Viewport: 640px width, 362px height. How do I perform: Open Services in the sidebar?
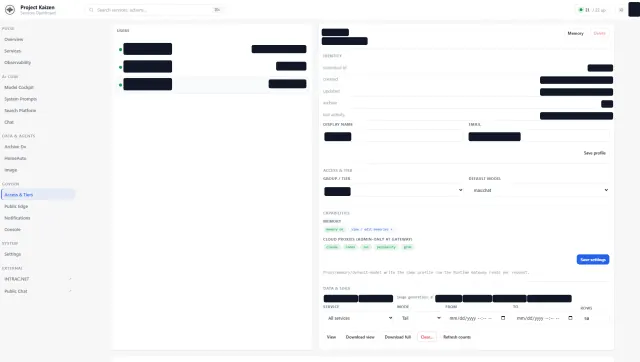13,51
